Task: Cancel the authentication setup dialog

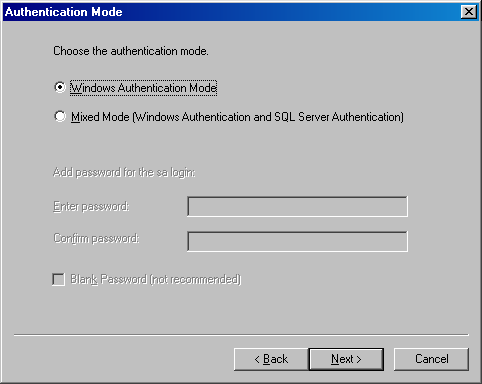Action: point(431,359)
